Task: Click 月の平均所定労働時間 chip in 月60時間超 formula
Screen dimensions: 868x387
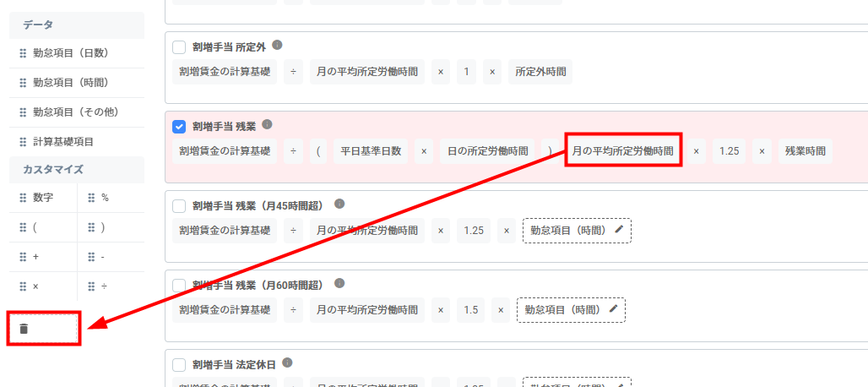Action: pos(367,310)
